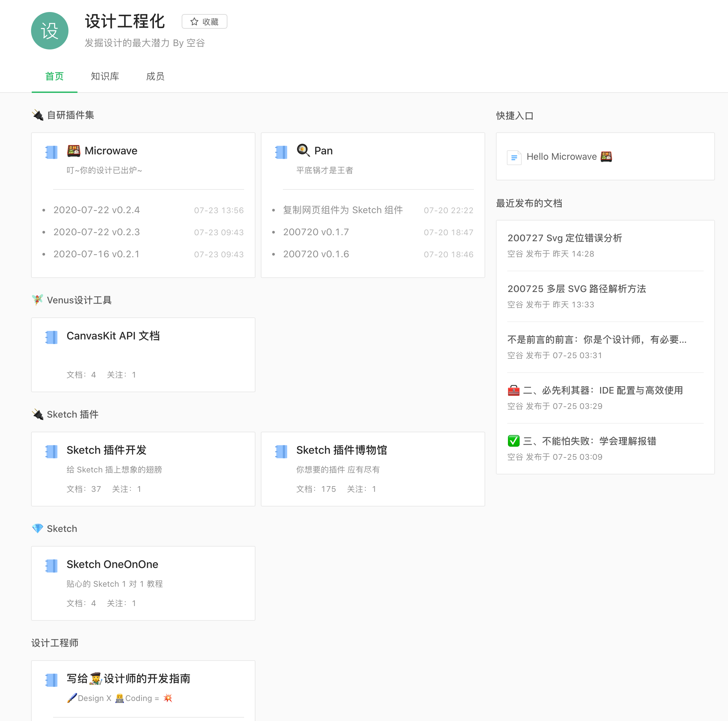This screenshot has height=721, width=728.
Task: Open the 成员 tab
Action: (x=155, y=77)
